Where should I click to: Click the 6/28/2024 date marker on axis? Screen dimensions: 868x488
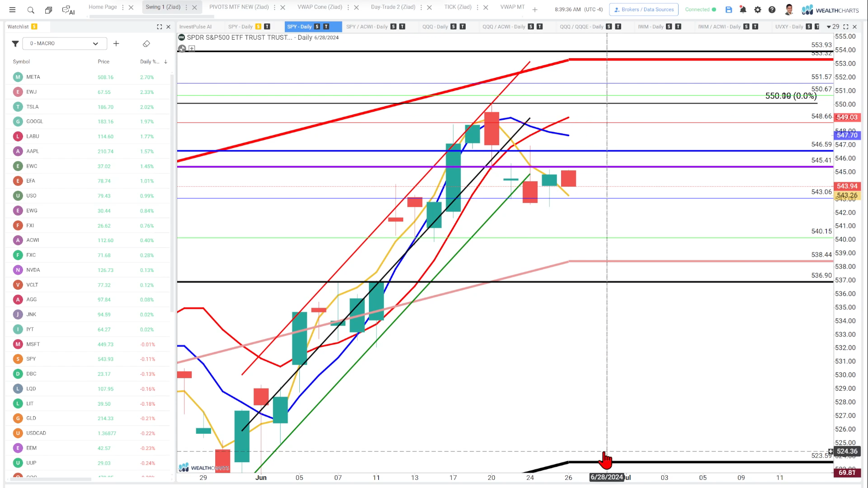click(x=607, y=478)
